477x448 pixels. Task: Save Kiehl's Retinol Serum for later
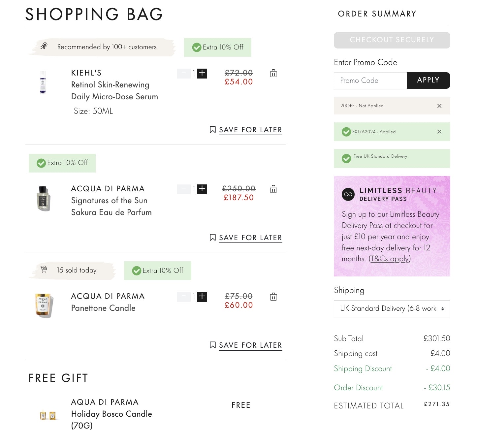point(246,130)
